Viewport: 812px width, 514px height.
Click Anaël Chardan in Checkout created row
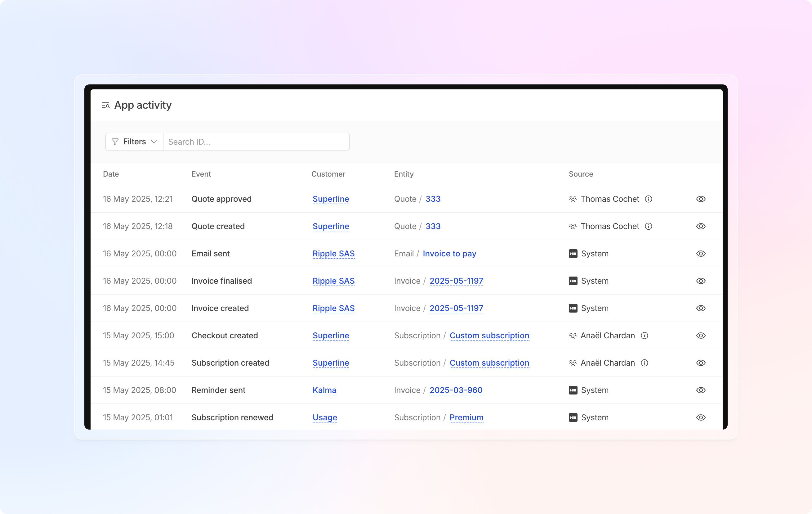[608, 336]
